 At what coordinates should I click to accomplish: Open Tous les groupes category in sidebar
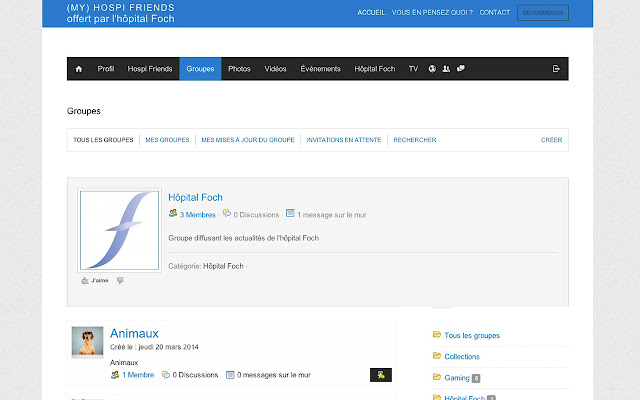tap(472, 336)
